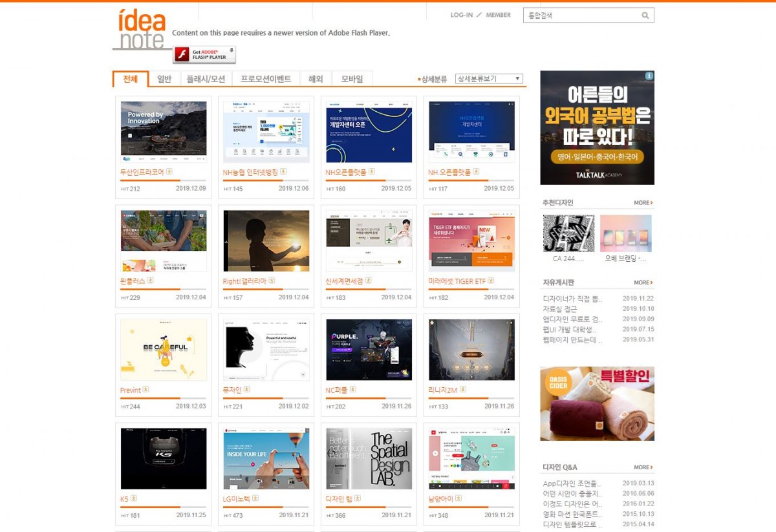Open the 플래시/모션 tab

click(x=206, y=79)
